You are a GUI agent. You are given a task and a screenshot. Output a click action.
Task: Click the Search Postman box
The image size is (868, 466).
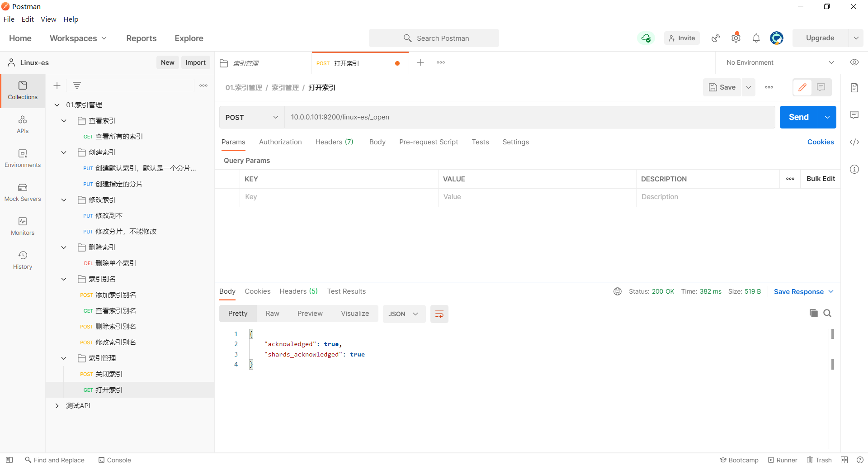pyautogui.click(x=434, y=38)
